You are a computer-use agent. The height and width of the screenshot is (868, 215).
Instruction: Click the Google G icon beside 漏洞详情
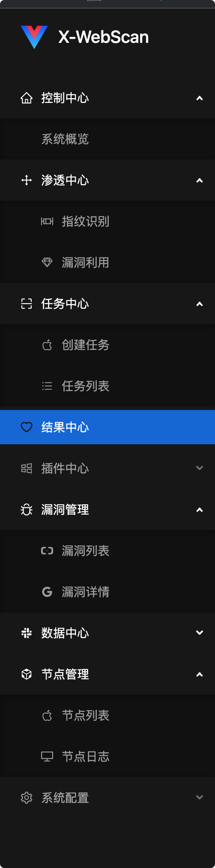[x=47, y=592]
